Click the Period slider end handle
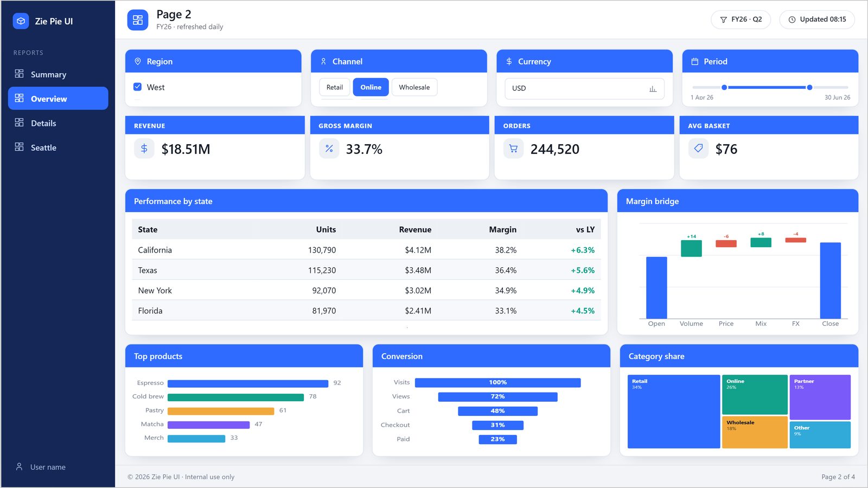The height and width of the screenshot is (488, 868). (809, 87)
